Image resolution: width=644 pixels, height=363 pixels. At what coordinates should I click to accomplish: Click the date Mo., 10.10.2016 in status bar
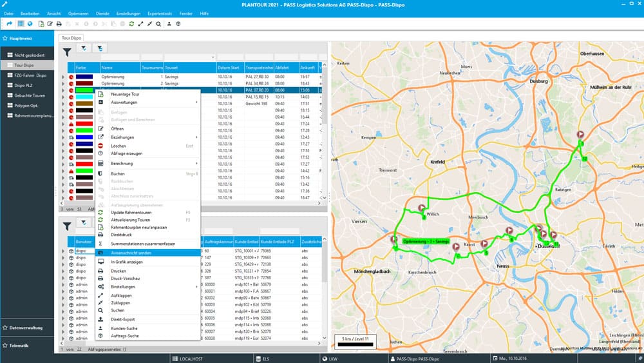509,358
